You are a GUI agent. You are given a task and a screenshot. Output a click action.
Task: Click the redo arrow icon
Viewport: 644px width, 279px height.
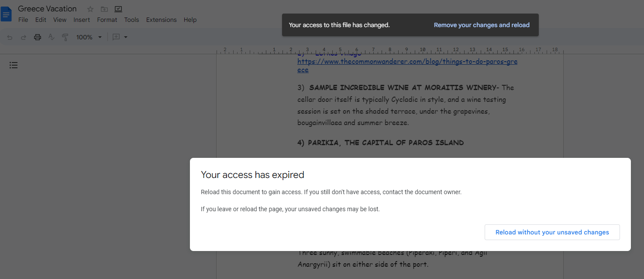click(24, 37)
